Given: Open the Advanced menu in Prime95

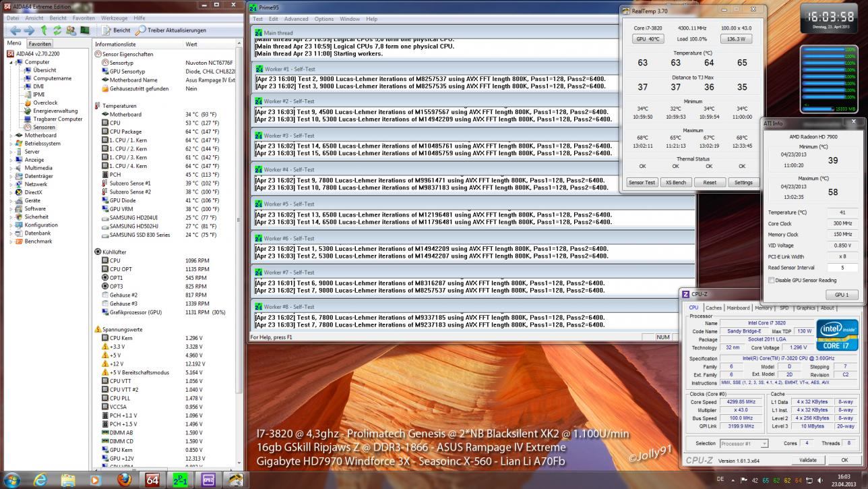Looking at the screenshot, I should point(296,19).
